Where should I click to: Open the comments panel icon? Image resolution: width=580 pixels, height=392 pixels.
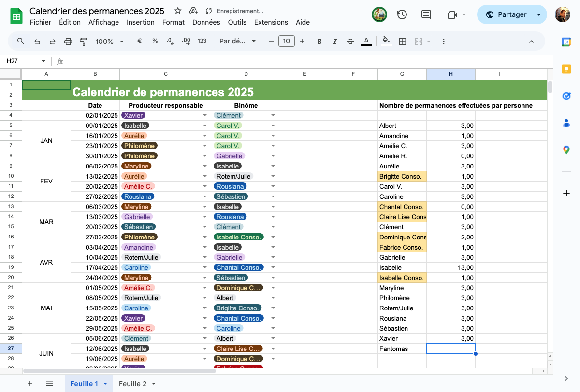(x=426, y=14)
